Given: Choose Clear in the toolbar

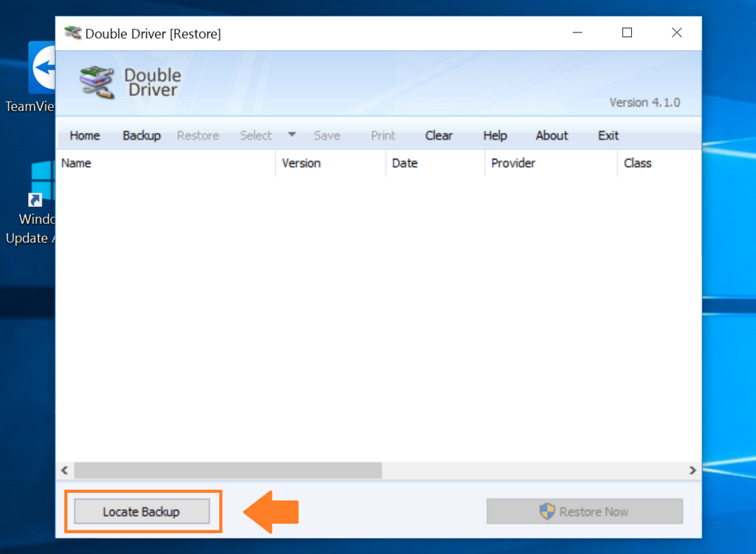Looking at the screenshot, I should click(x=439, y=136).
